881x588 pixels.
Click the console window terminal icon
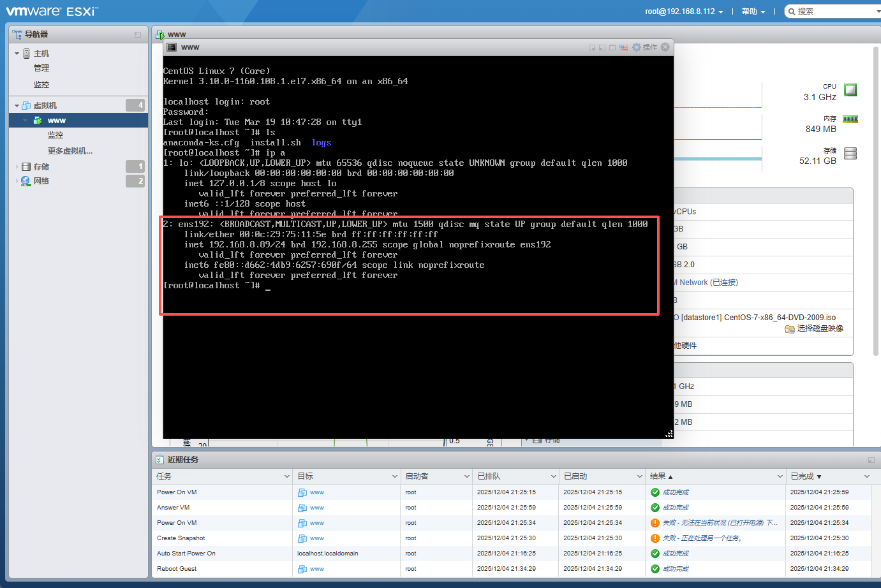(172, 47)
